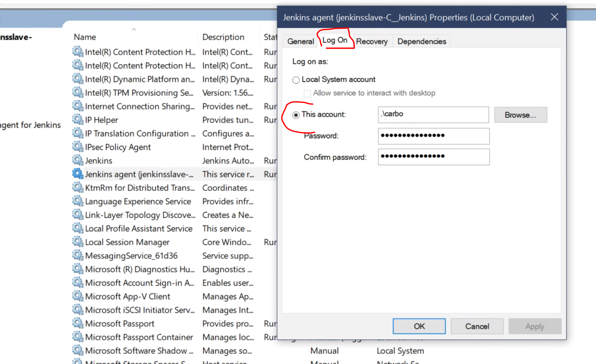Viewport: 596px width, 364px height.
Task: Click the 'Provides tun...' description cell
Action: click(228, 120)
